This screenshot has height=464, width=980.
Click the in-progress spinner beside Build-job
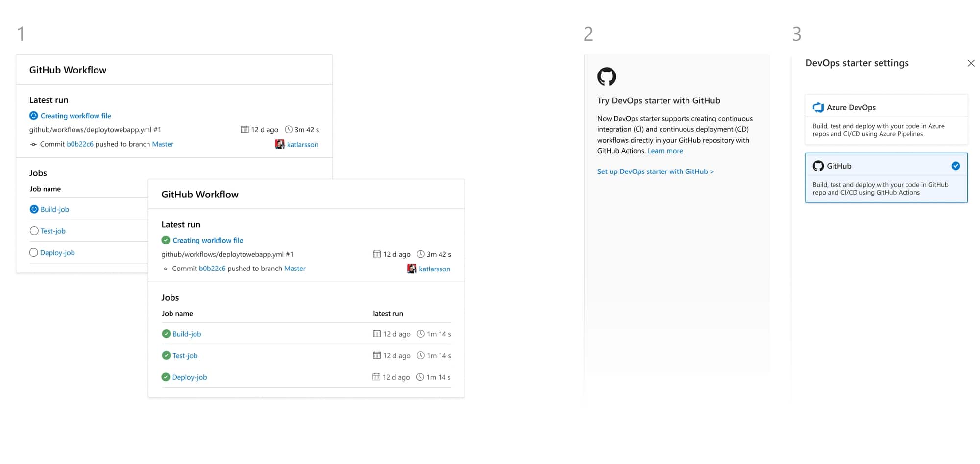click(x=34, y=209)
